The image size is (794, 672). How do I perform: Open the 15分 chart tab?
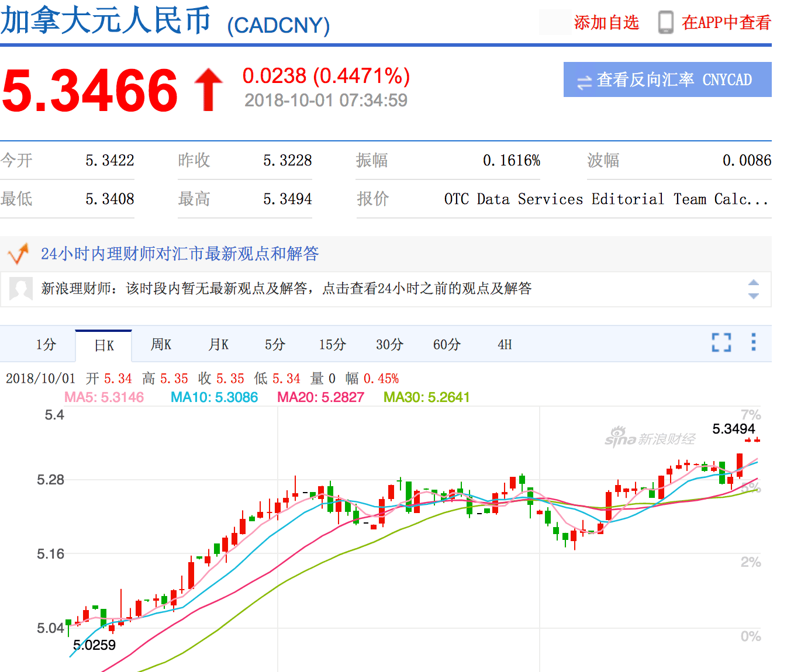(x=332, y=345)
